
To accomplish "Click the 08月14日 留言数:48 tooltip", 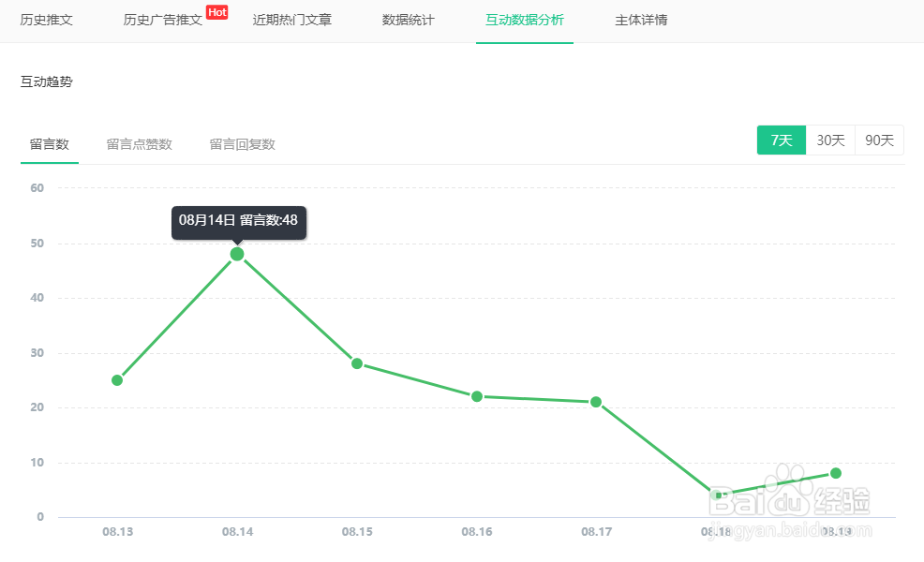I will [239, 221].
